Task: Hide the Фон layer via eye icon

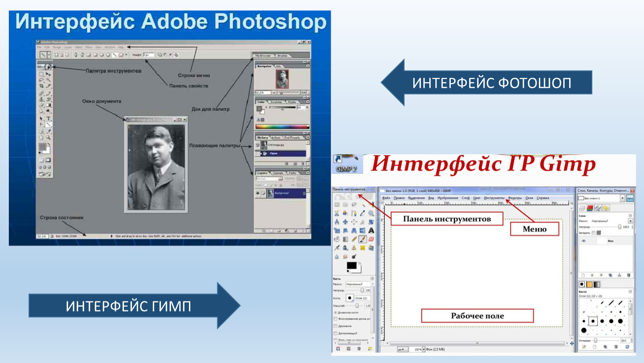Action: coord(584,241)
